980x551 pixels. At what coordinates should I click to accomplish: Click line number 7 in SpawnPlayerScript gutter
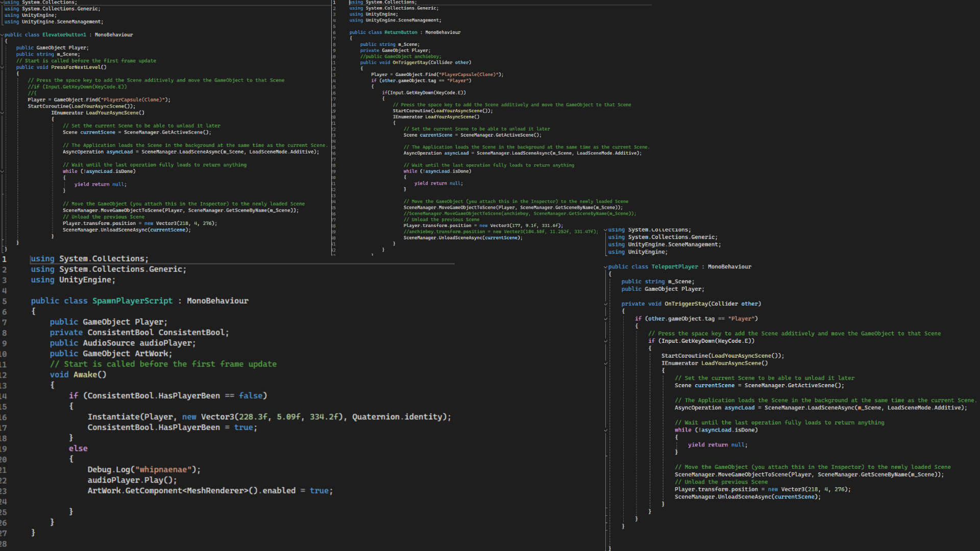4,322
